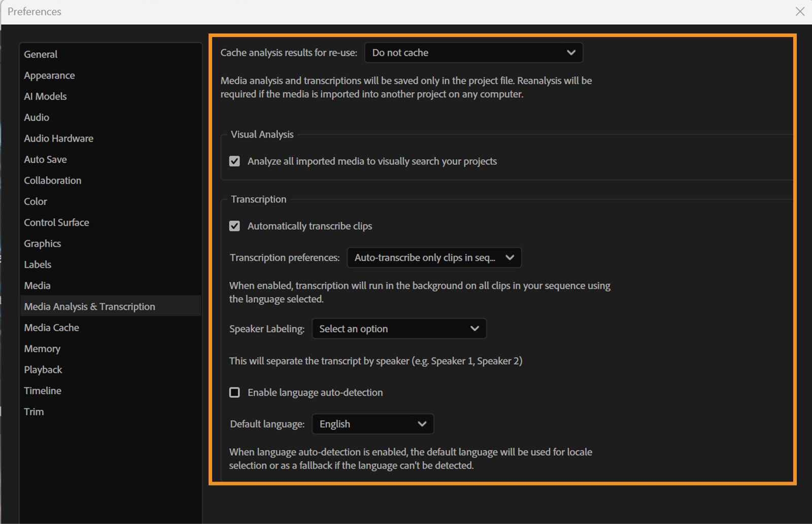
Task: Open the Cache analysis results dropdown
Action: pyautogui.click(x=473, y=52)
